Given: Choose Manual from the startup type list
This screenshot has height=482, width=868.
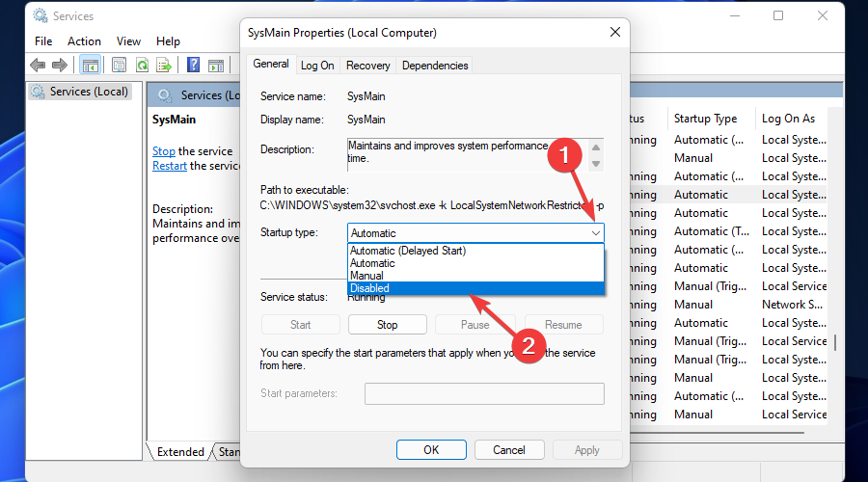Looking at the screenshot, I should [x=475, y=276].
